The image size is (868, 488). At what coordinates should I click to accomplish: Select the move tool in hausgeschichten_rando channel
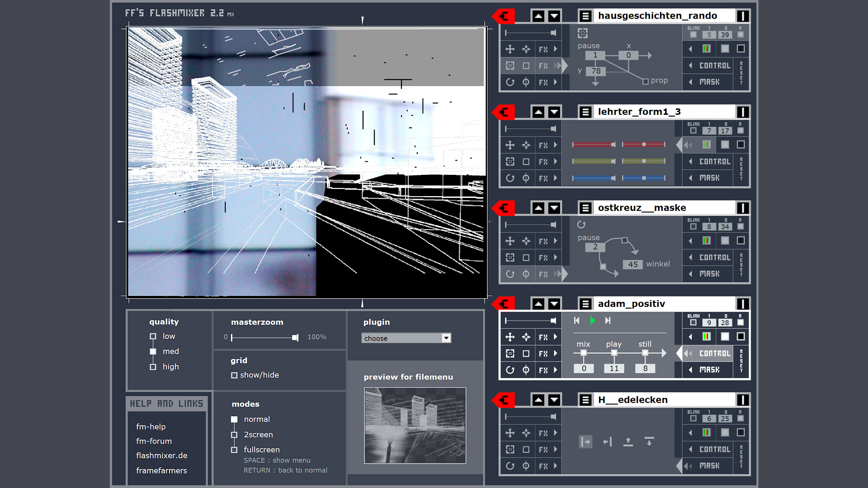click(x=510, y=49)
